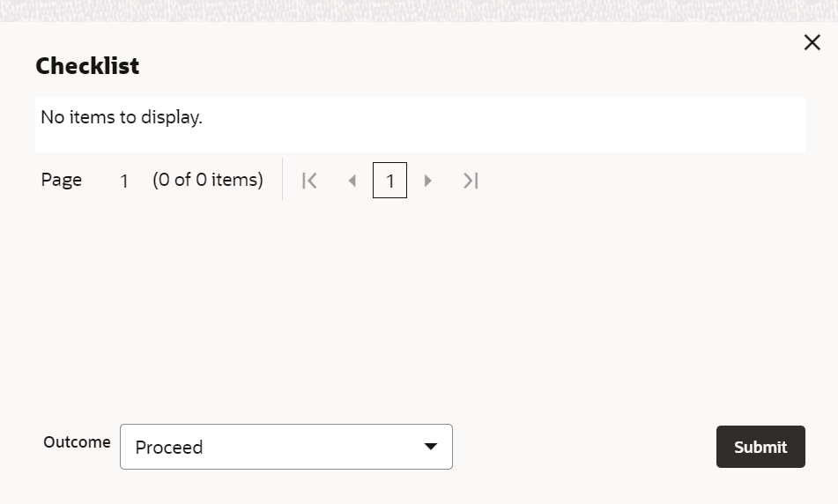Viewport: 838px width, 504px height.
Task: Go to the next page arrow
Action: (427, 181)
